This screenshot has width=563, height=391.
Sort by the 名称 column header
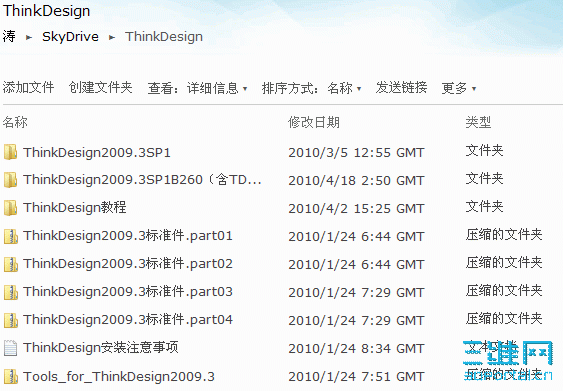point(15,122)
